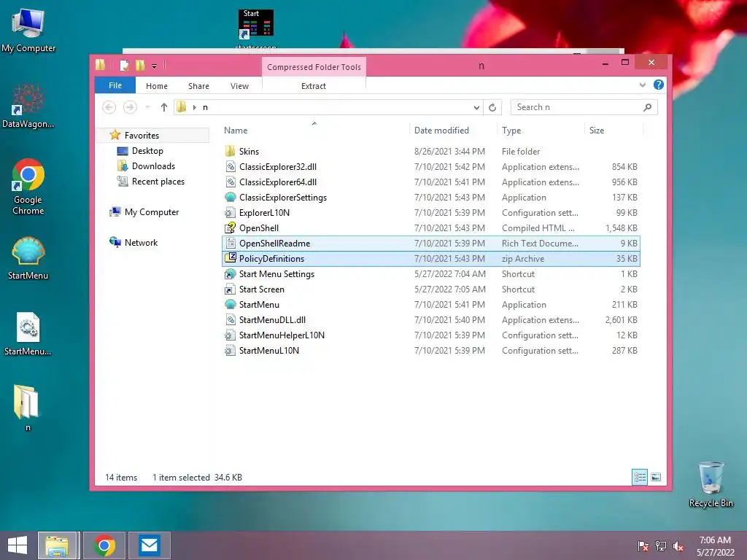Select the StartMenuDLL.dll file icon
This screenshot has height=560, width=747.
[x=230, y=319]
